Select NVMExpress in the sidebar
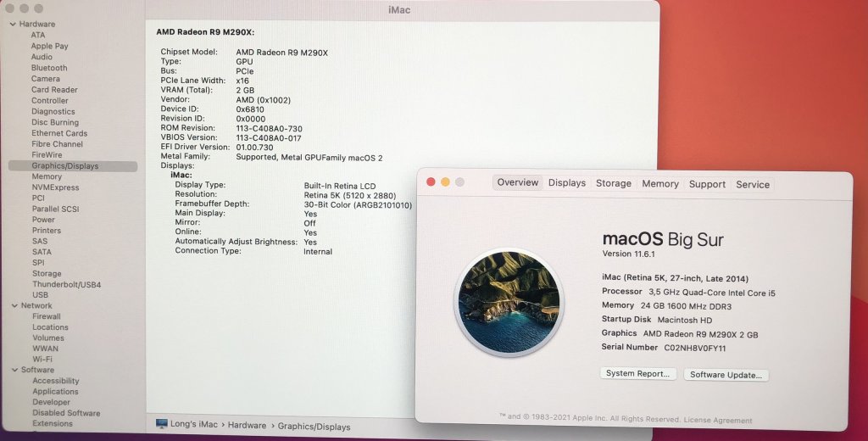The width and height of the screenshot is (868, 441). tap(55, 187)
